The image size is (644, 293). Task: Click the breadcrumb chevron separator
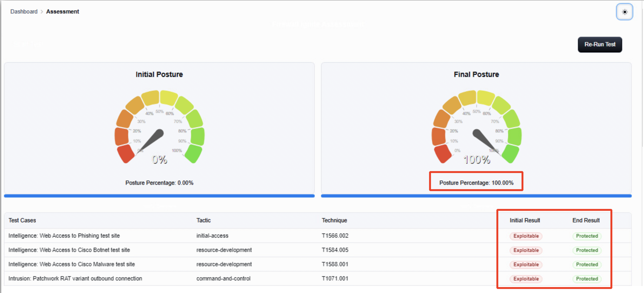(x=42, y=12)
